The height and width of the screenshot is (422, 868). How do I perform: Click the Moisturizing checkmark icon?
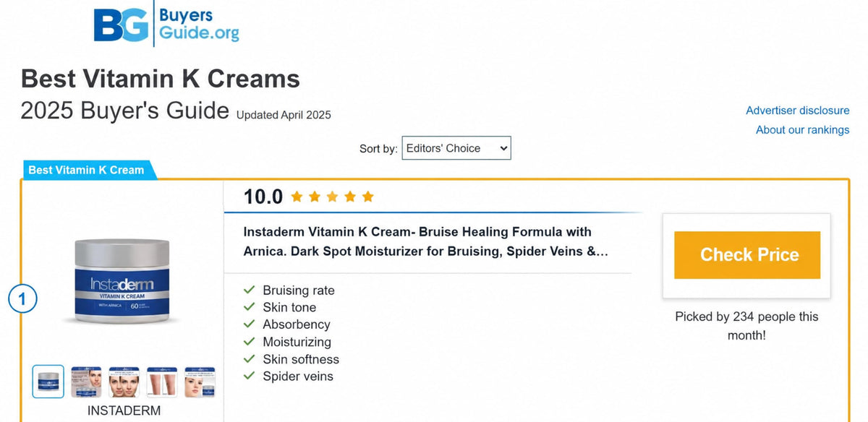250,342
